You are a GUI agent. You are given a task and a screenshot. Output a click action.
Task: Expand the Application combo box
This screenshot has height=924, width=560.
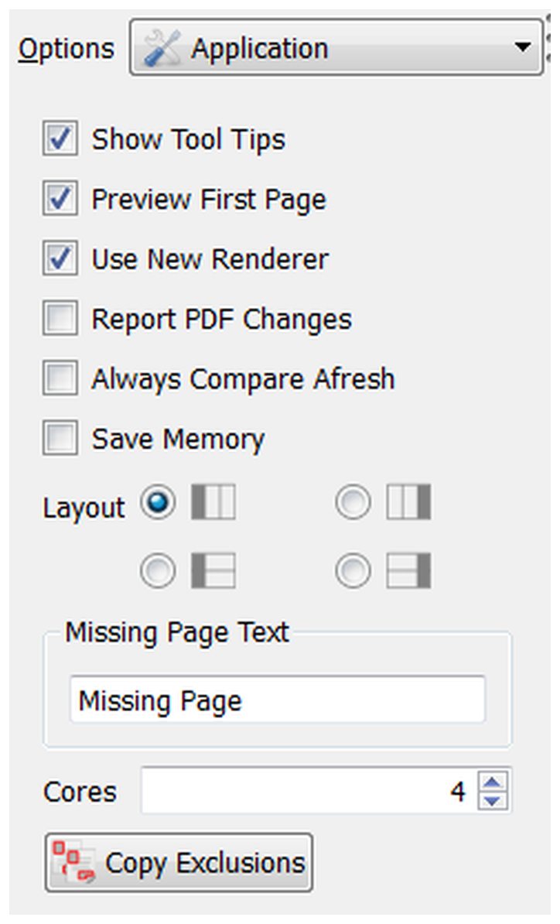(x=336, y=47)
